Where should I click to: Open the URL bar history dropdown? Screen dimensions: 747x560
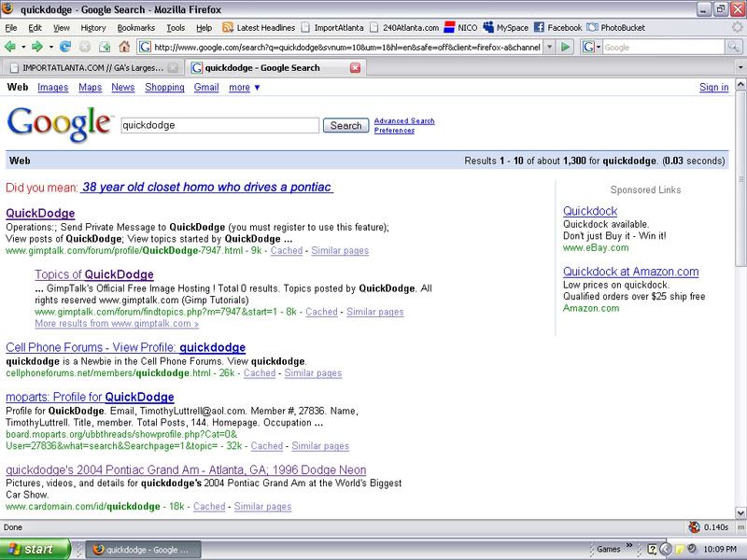coord(549,47)
